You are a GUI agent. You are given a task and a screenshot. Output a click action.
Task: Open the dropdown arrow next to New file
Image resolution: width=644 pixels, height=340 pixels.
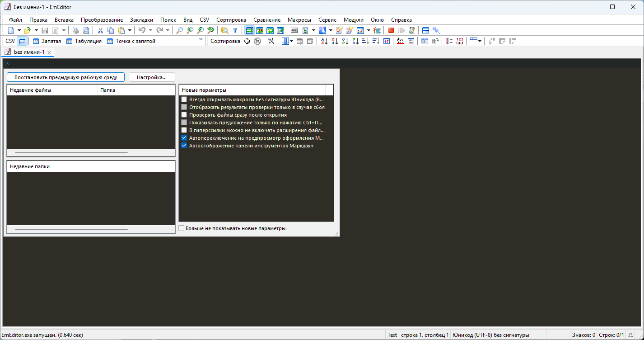pos(19,30)
